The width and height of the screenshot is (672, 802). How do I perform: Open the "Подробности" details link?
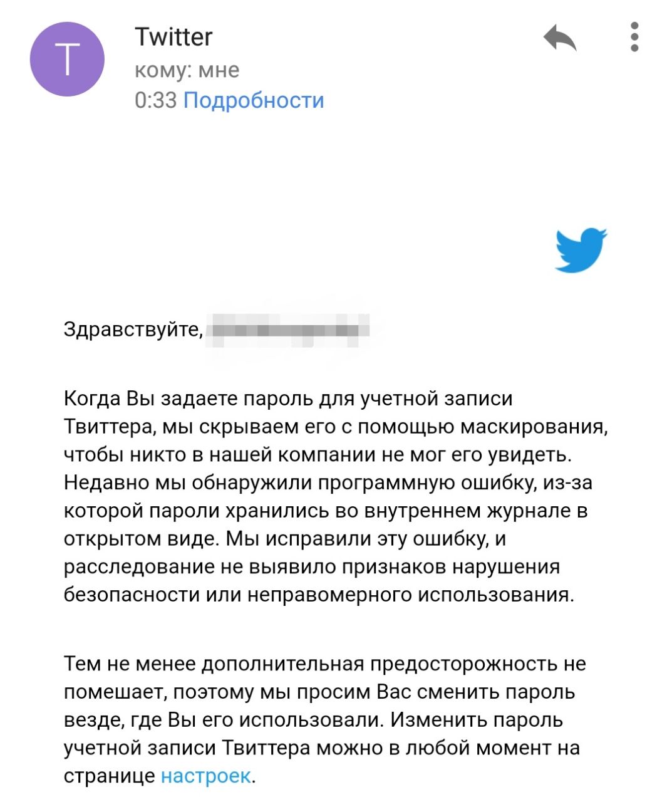[x=254, y=100]
